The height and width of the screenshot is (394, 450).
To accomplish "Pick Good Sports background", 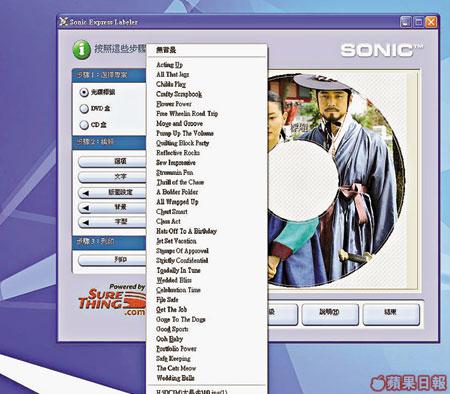I will pyautogui.click(x=207, y=329).
